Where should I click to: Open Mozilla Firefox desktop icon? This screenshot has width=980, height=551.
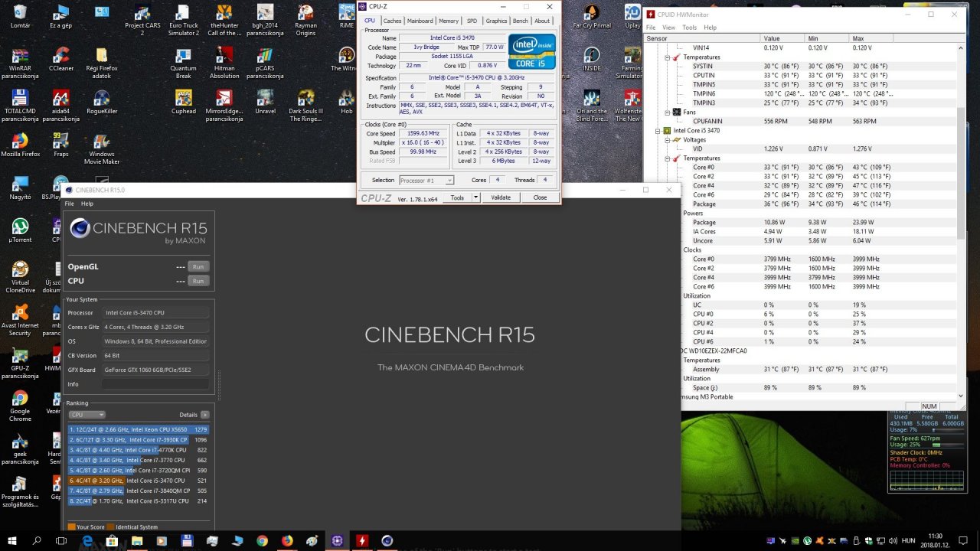pos(20,145)
